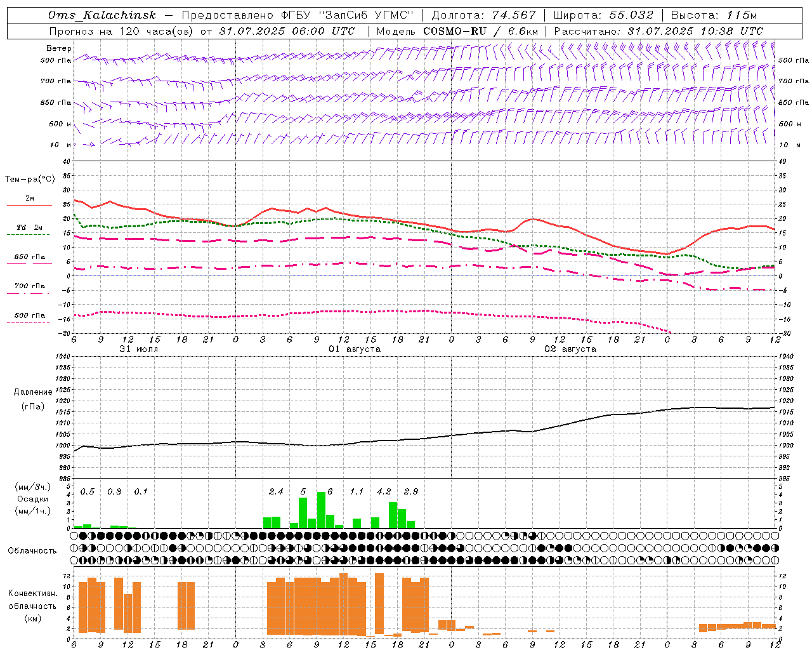Viewport: 812px width, 650px height.
Task: Click the '4.2' precipitation total
Action: [384, 492]
